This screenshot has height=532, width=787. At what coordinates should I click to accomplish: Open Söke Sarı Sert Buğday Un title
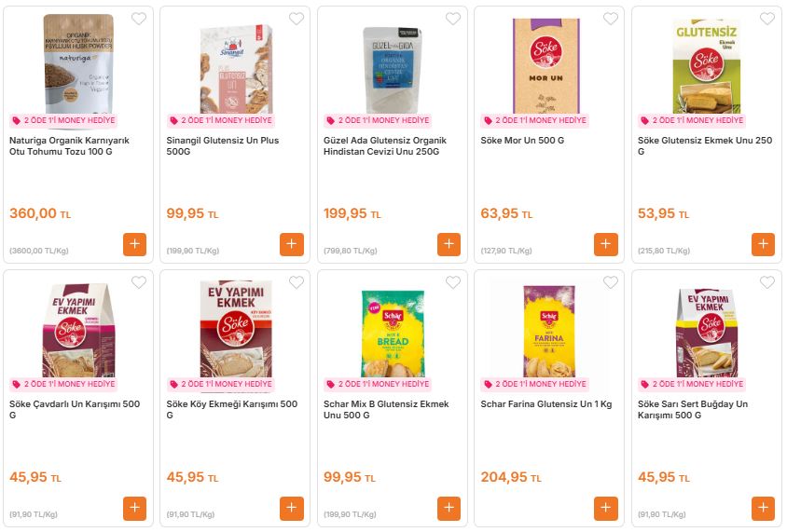click(693, 410)
